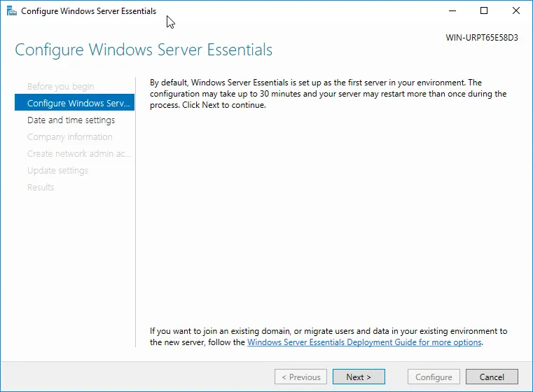Minimize the Configure Windows Server Essentials window

(452, 11)
